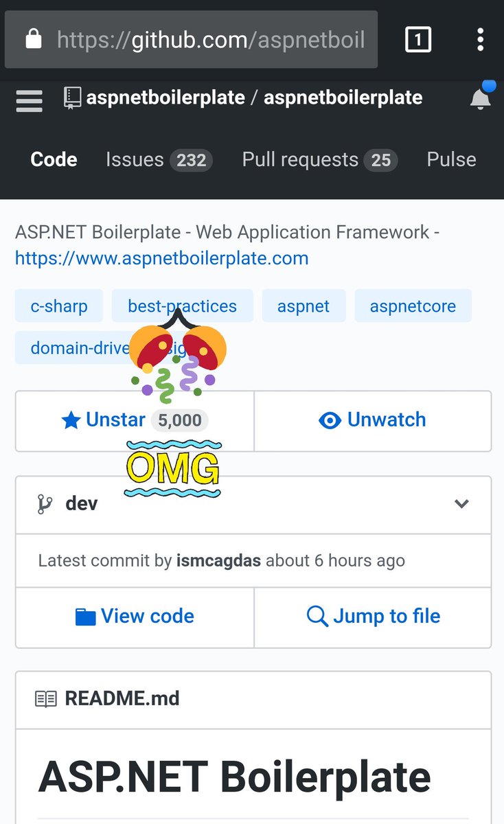Tap the README book icon
The width and height of the screenshot is (504, 824).
coord(46,699)
